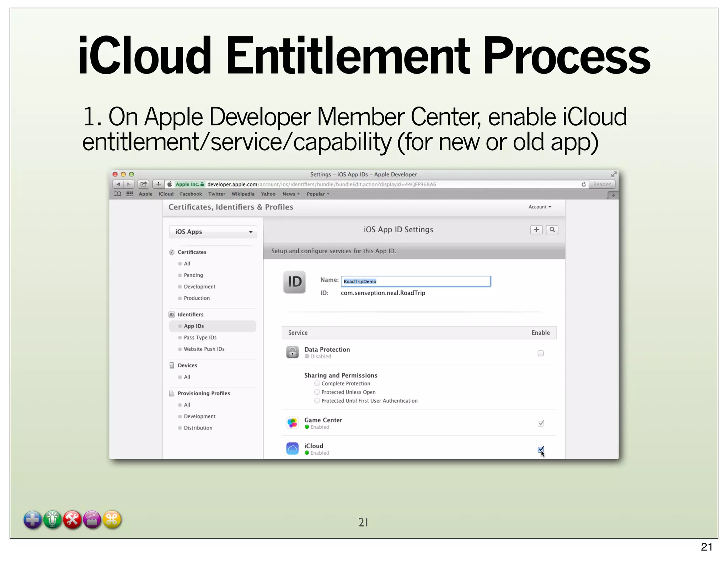Toggle the iCloud enable checkbox
This screenshot has height=562, width=728.
coord(540,450)
